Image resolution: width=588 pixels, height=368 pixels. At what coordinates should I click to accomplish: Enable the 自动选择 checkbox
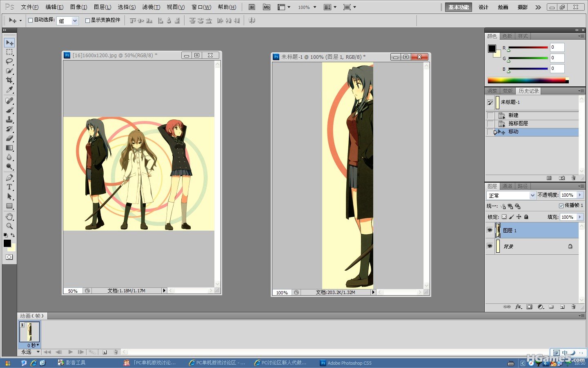click(x=30, y=20)
